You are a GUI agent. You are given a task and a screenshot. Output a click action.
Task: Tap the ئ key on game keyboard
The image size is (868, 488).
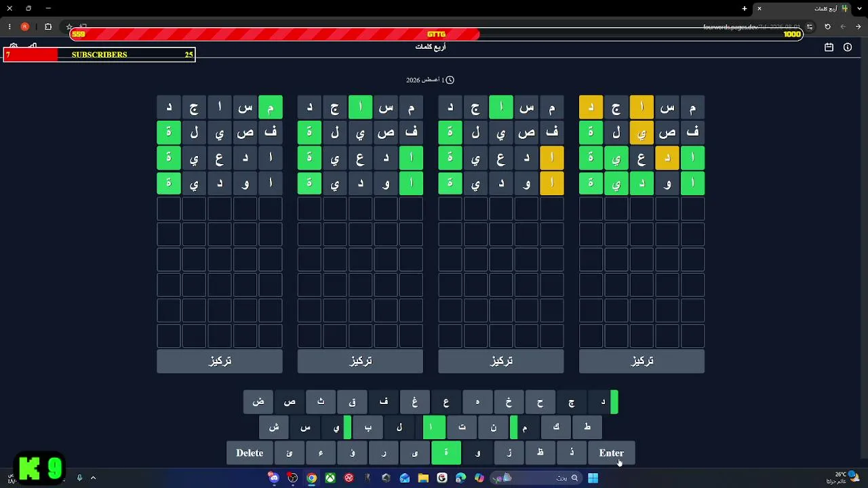point(290,453)
